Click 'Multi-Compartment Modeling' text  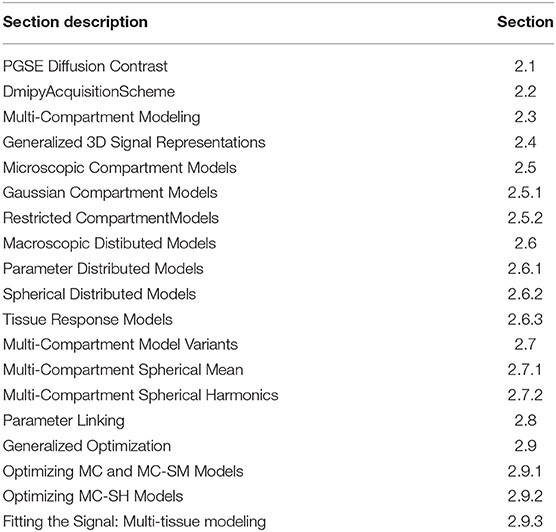tap(101, 117)
